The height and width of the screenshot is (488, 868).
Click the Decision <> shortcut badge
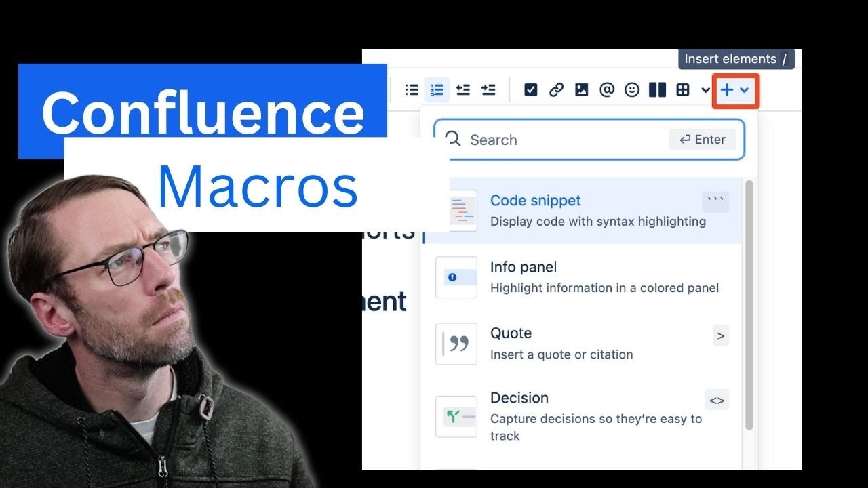[x=717, y=401]
